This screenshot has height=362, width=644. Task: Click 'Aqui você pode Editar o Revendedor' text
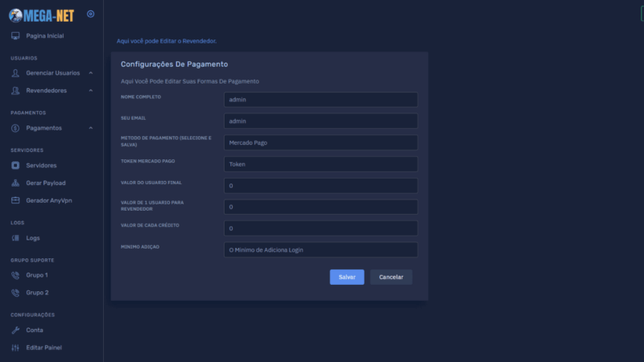167,41
